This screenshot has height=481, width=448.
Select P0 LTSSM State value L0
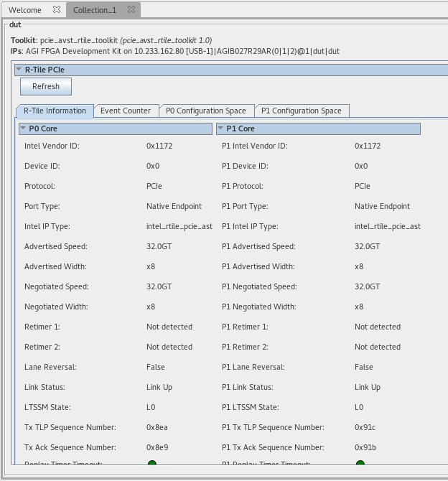click(151, 407)
